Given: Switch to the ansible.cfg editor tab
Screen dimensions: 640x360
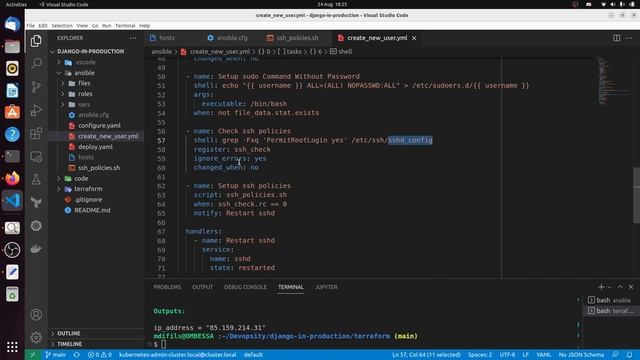Looking at the screenshot, I should point(232,38).
